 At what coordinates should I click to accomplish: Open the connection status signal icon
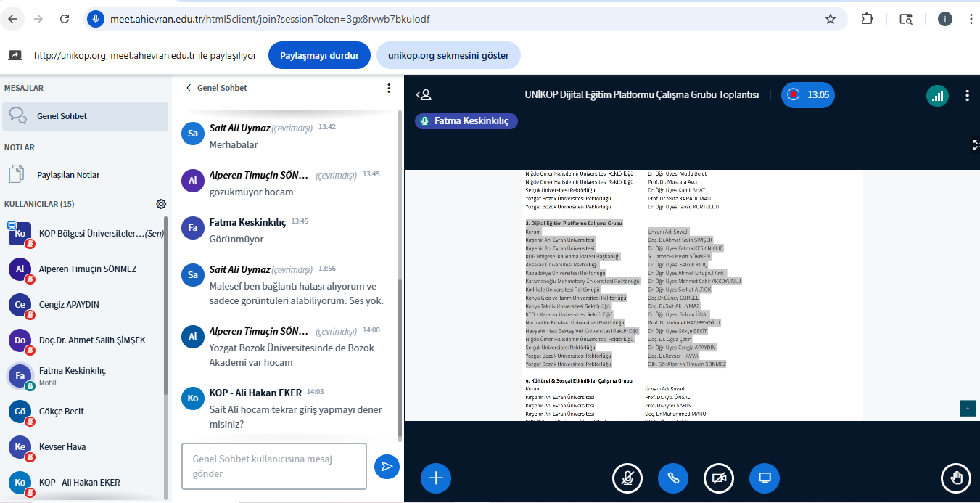coord(937,95)
